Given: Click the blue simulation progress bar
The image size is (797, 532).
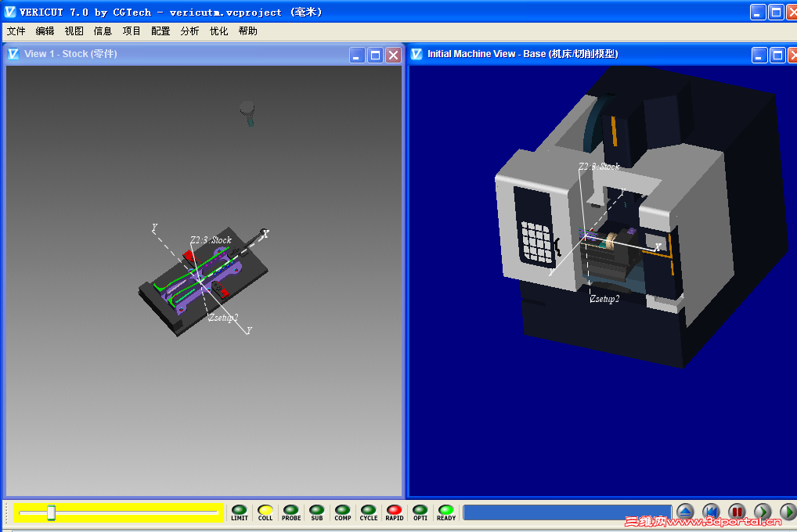Looking at the screenshot, I should point(568,512).
